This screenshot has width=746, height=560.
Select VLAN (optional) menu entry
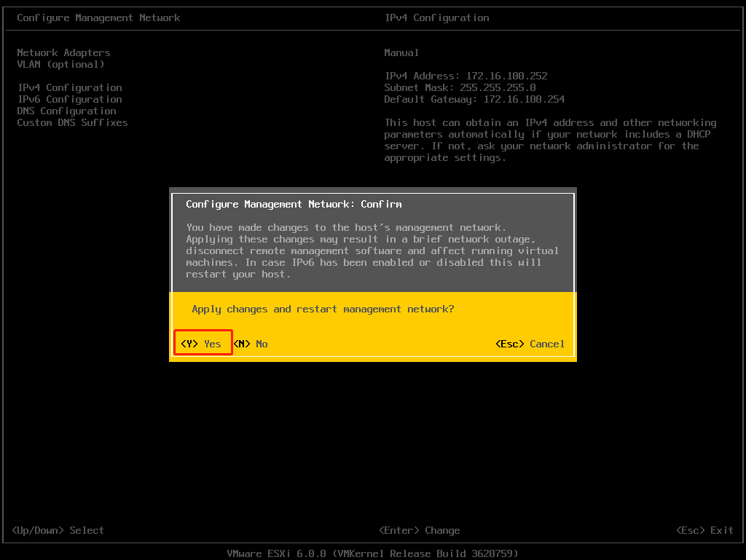coord(60,64)
